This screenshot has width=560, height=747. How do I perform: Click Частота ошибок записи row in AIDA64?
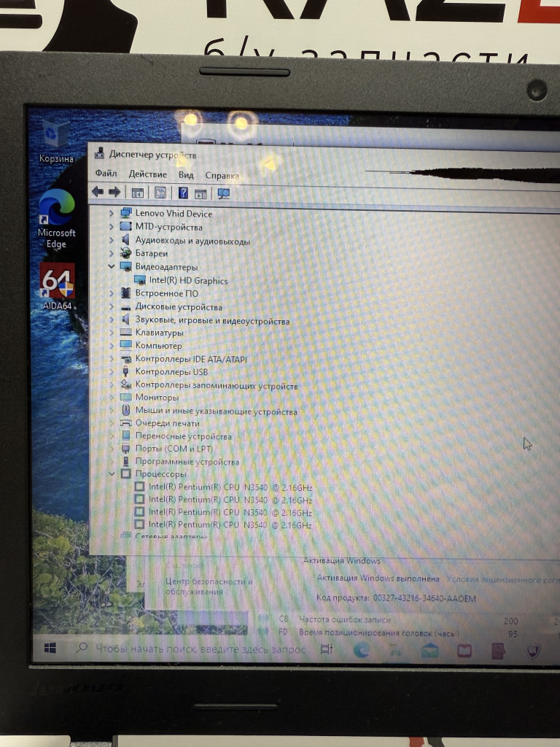(345, 619)
